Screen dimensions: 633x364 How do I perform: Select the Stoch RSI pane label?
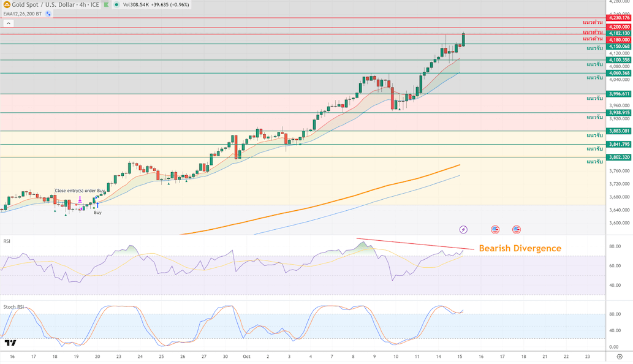13,306
